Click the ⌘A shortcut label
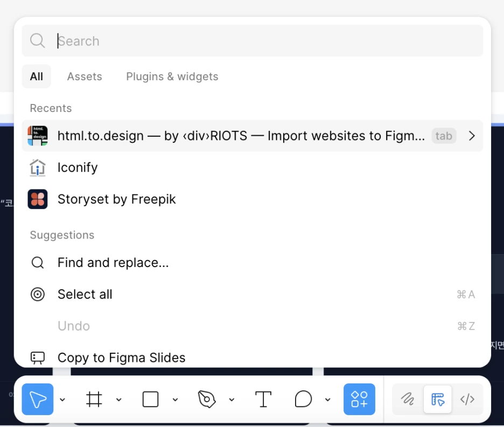 [x=466, y=294]
